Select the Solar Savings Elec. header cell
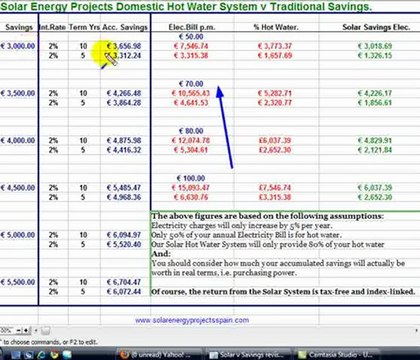 pos(376,27)
